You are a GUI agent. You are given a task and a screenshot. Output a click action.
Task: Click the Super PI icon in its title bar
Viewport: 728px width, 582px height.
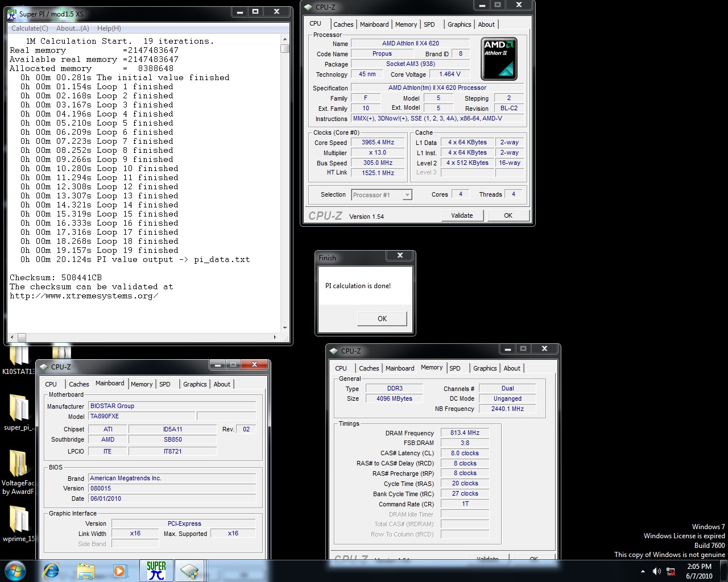point(11,14)
